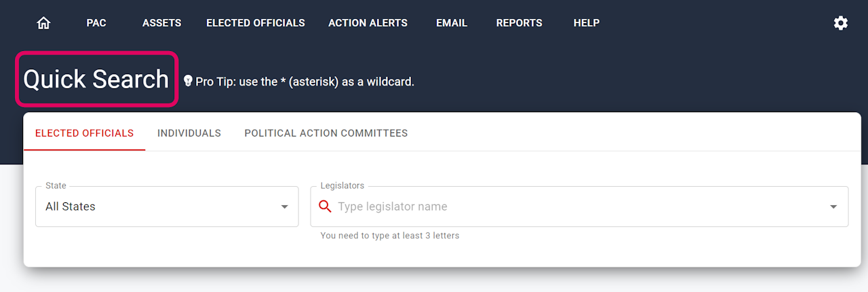The width and height of the screenshot is (868, 292).
Task: Open the Help menu
Action: coord(586,23)
